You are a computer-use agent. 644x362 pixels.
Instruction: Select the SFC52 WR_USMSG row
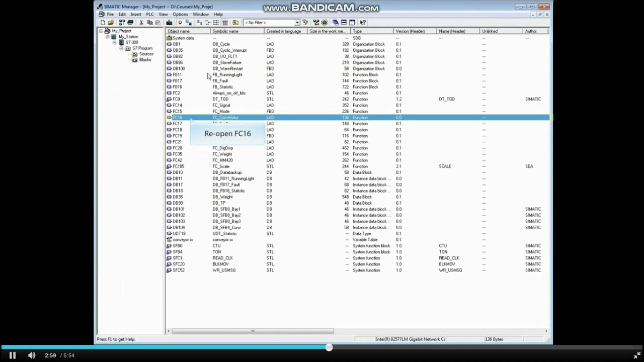tap(357, 270)
